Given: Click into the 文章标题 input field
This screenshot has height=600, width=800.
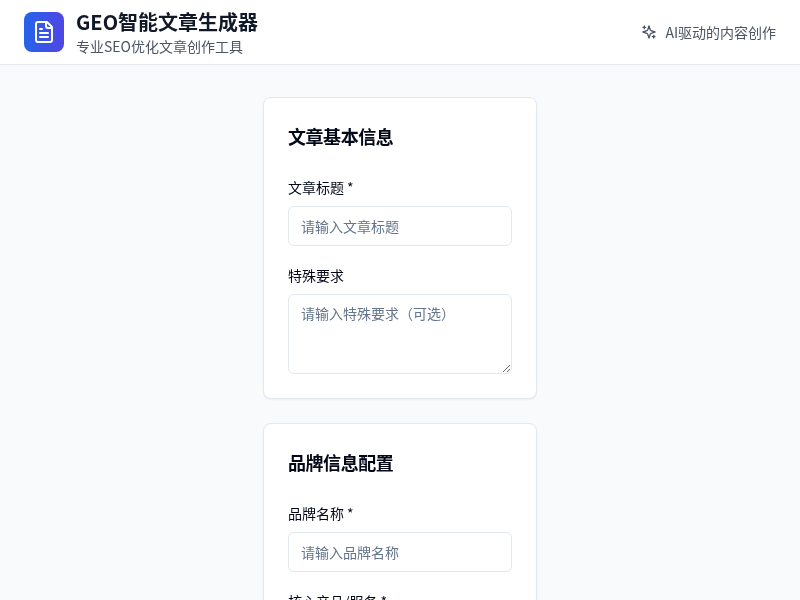Looking at the screenshot, I should coord(400,226).
